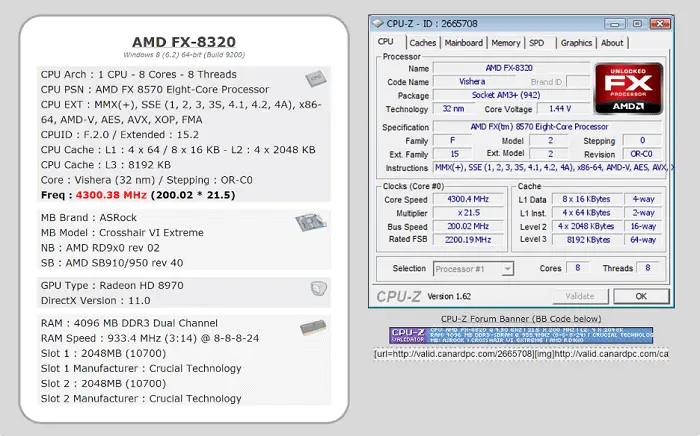The width and height of the screenshot is (700, 436).
Task: Click the Core Voltage value 1.44 V
Action: click(x=560, y=109)
